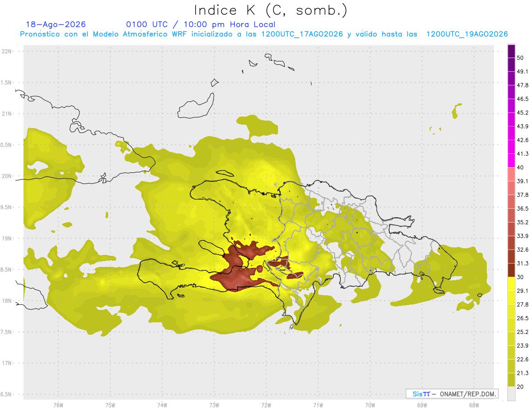Click the 68W longitude axis label
The height and width of the screenshot is (411, 532).
[473, 405]
